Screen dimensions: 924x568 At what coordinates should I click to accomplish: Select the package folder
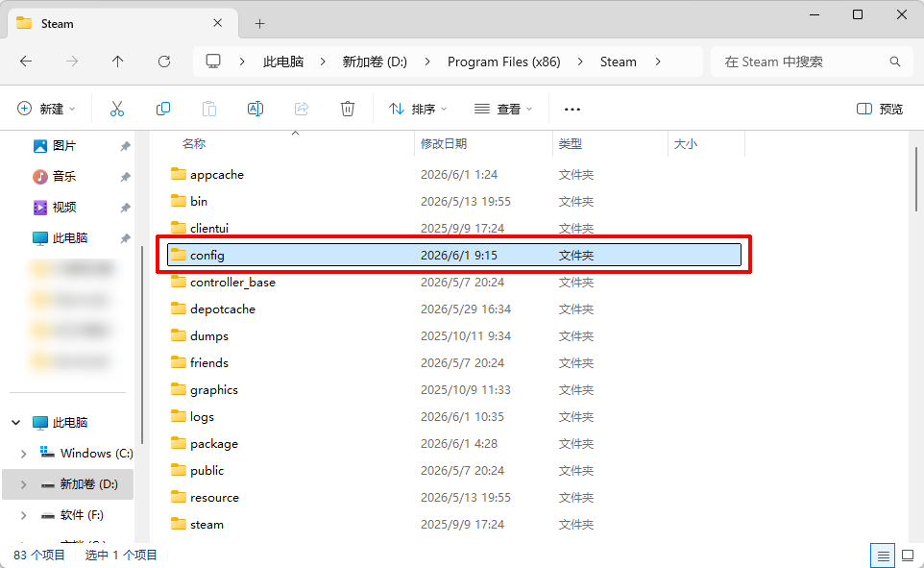453,444
